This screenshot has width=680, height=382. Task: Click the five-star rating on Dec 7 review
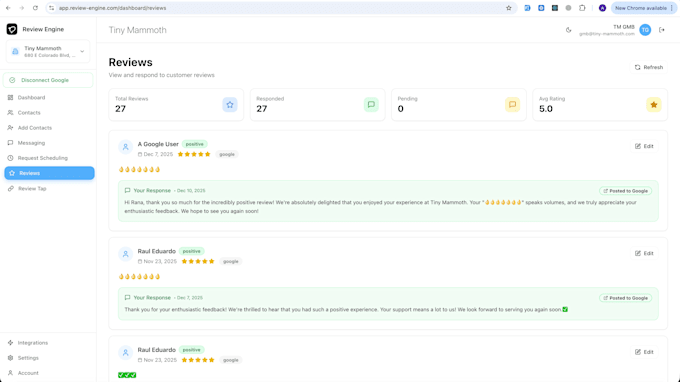194,154
